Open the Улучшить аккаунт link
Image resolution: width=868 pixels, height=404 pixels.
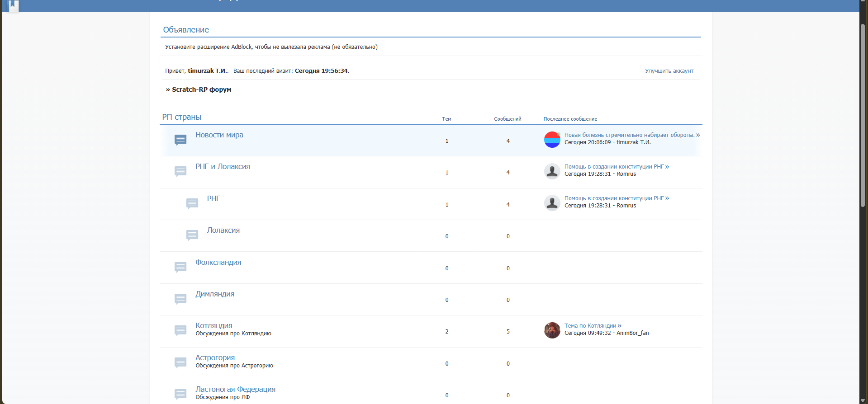point(669,71)
